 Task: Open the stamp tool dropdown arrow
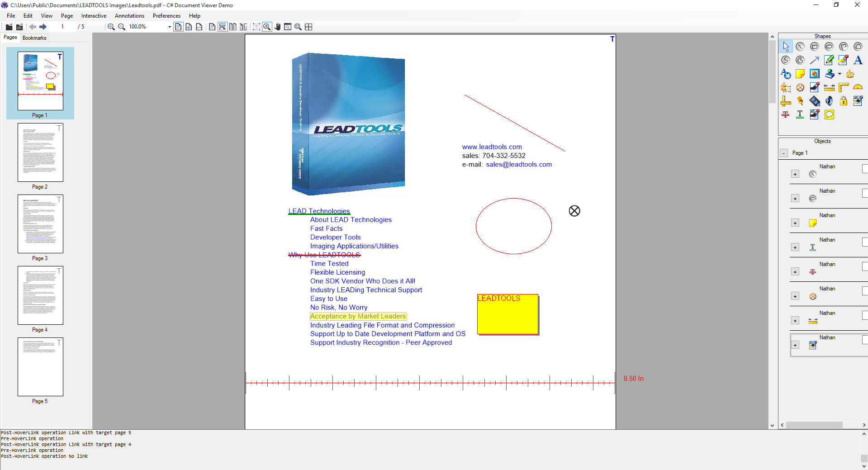tap(840, 74)
